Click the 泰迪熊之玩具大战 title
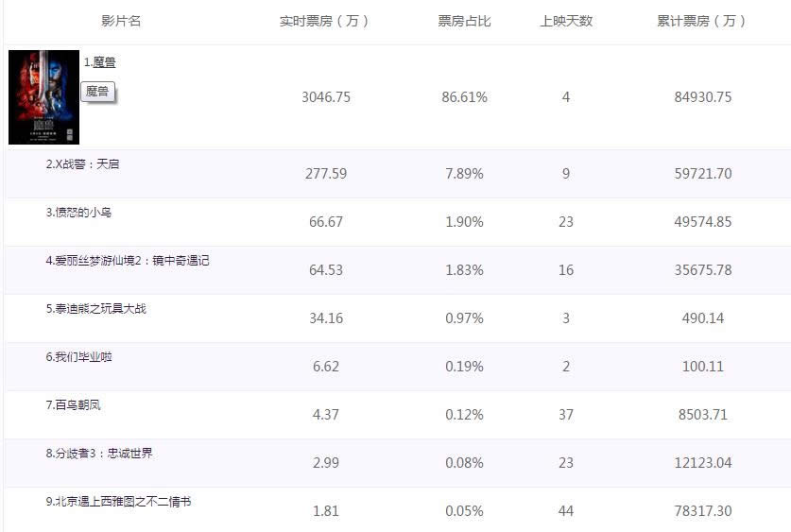Viewport: 791px width, 532px height. [x=96, y=308]
